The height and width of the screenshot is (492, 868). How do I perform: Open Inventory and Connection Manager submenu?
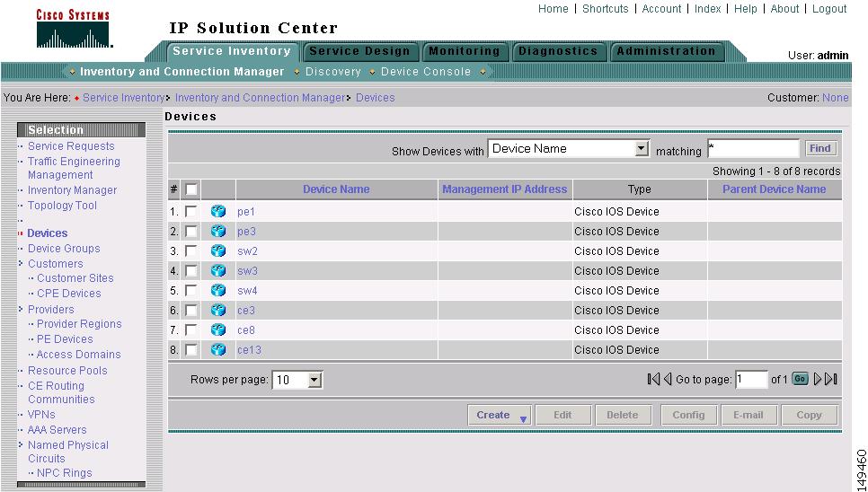(x=182, y=72)
